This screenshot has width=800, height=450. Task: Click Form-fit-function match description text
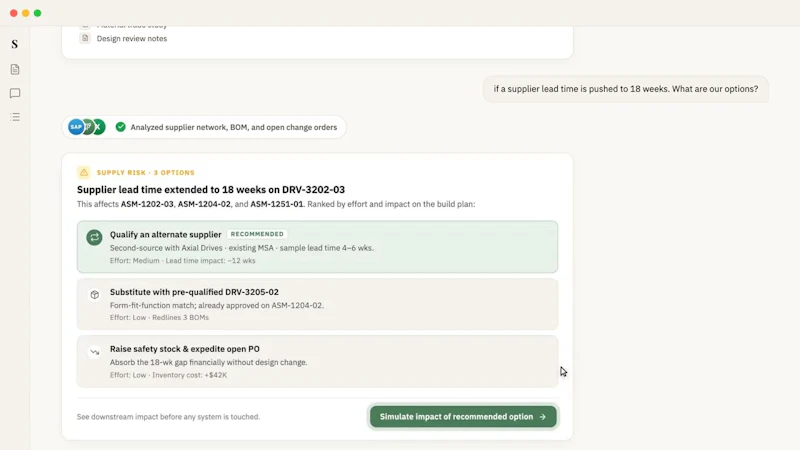217,306
